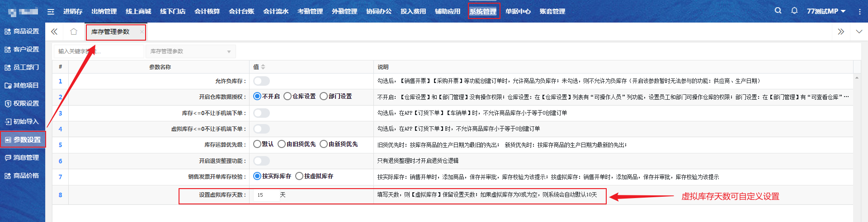The height and width of the screenshot is (222, 868).
Task: Toggle 库存<=0不让手机端下单 switch
Action: (x=261, y=113)
